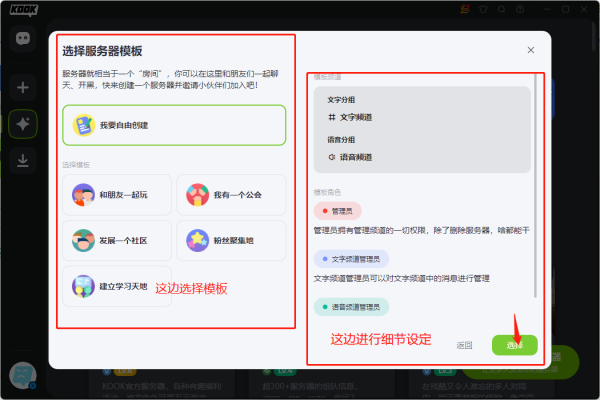Viewport: 600px width, 400px height.
Task: Click the 建立学习天地 study icon
Action: [83, 286]
